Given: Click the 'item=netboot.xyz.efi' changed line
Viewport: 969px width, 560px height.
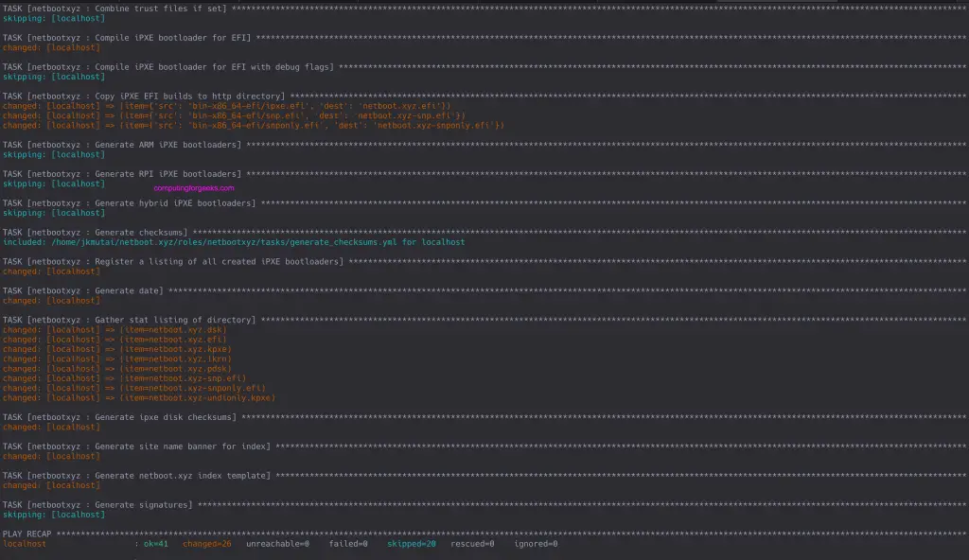Looking at the screenshot, I should pyautogui.click(x=115, y=340).
